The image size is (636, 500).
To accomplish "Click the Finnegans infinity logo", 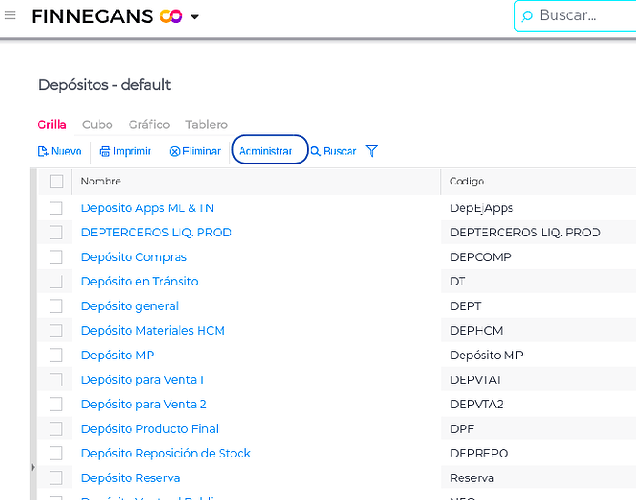I will point(171,16).
